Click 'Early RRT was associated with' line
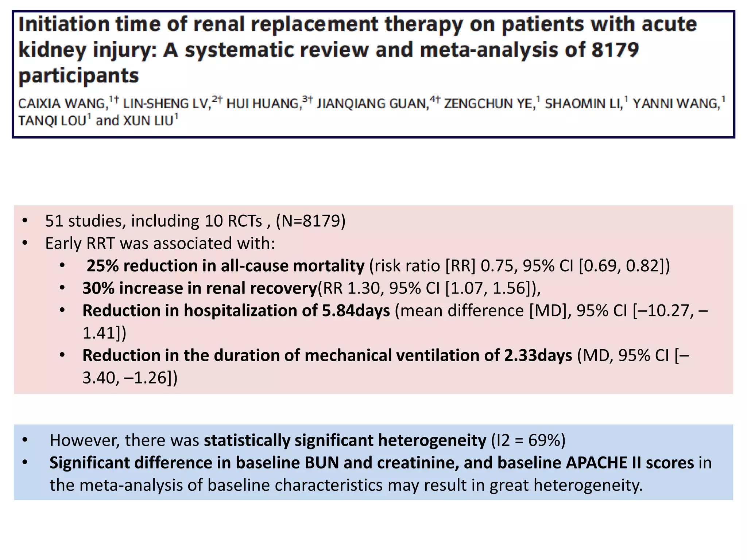This screenshot has width=747, height=560. click(160, 243)
